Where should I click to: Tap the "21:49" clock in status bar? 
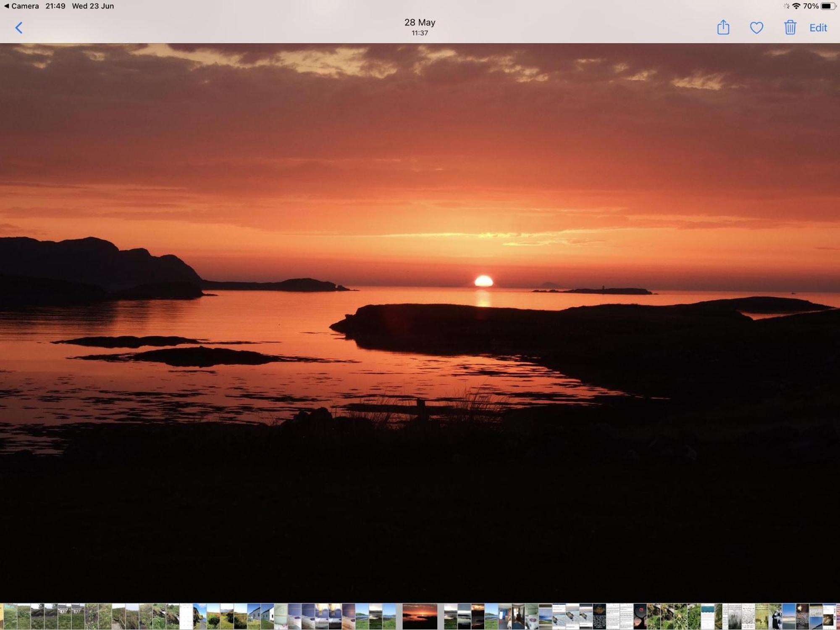tap(55, 6)
